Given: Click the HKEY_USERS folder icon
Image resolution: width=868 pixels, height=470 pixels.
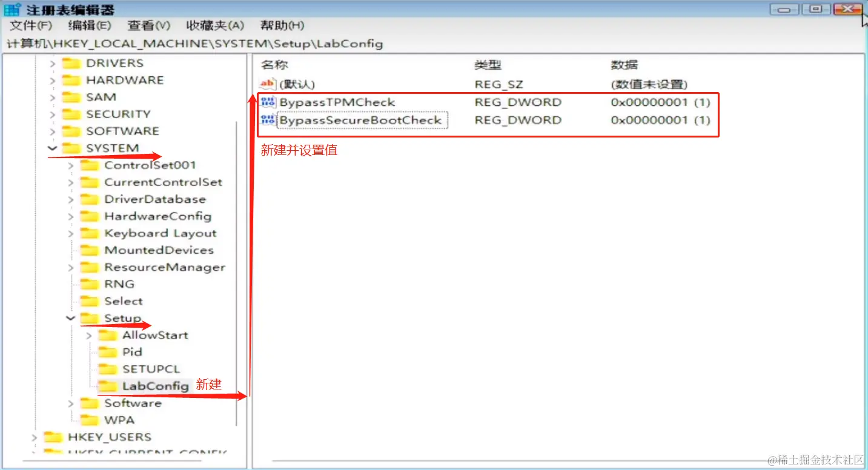Looking at the screenshot, I should (53, 436).
